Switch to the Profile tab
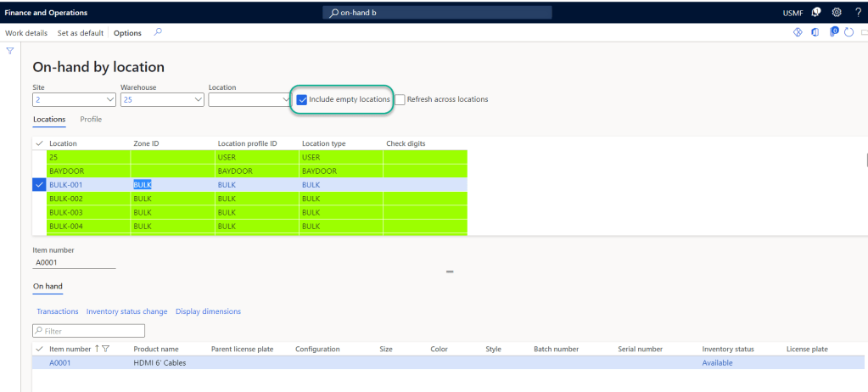This screenshot has height=392, width=868. [x=91, y=120]
